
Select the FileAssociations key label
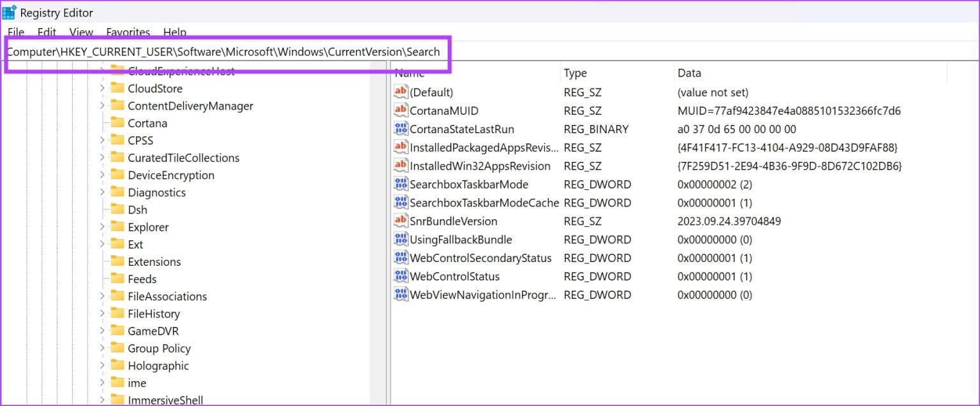167,296
